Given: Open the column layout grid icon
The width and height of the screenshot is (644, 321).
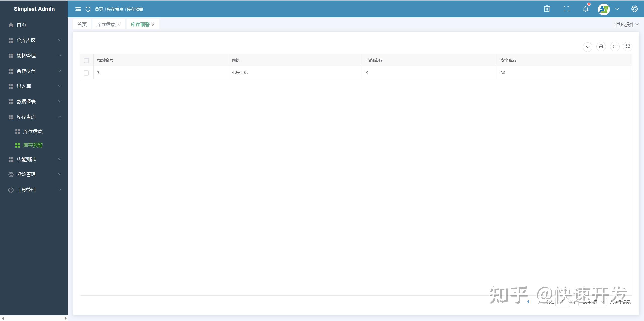Looking at the screenshot, I should (x=628, y=47).
